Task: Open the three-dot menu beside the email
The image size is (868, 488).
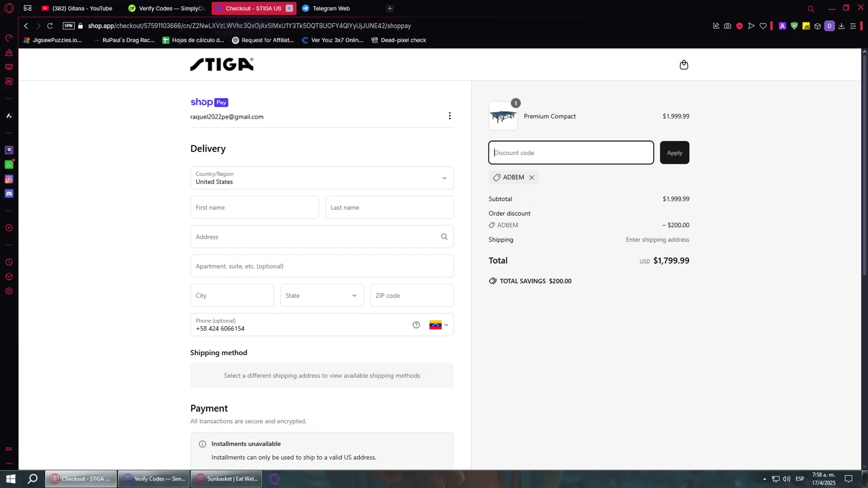Action: click(x=450, y=116)
